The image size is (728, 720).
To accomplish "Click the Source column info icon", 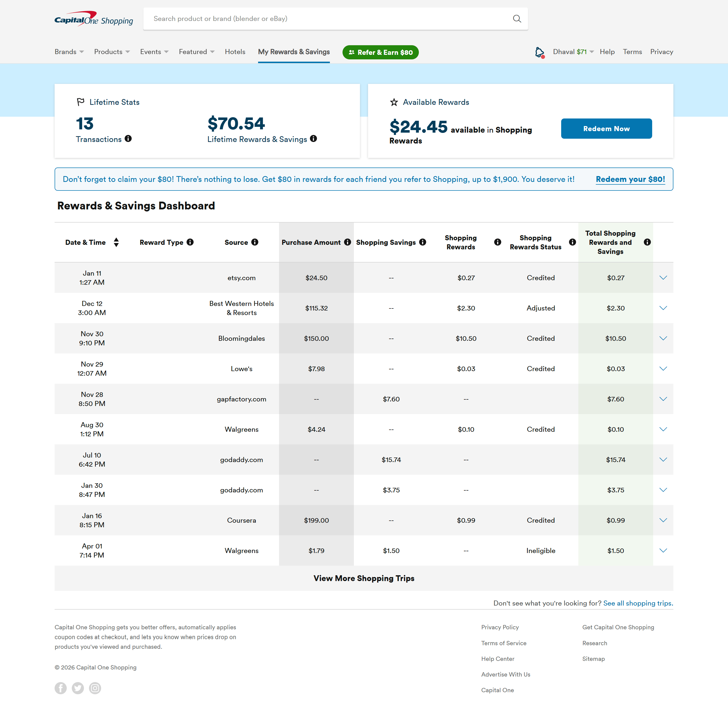I will [255, 242].
